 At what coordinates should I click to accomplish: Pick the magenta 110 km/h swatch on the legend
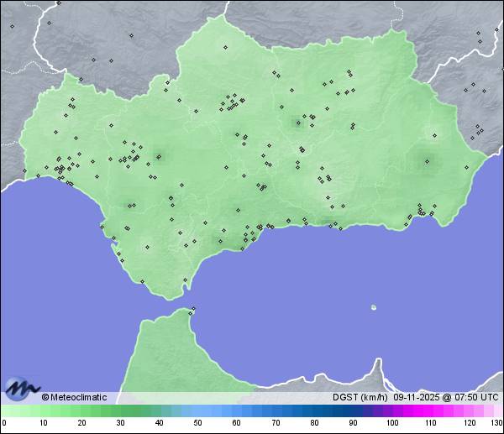pyautogui.click(x=430, y=410)
